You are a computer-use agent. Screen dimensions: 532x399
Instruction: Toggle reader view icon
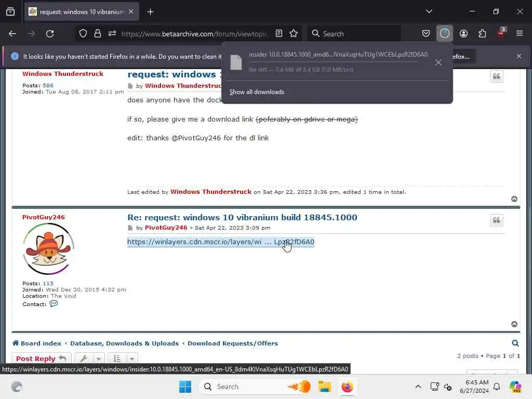(x=279, y=34)
